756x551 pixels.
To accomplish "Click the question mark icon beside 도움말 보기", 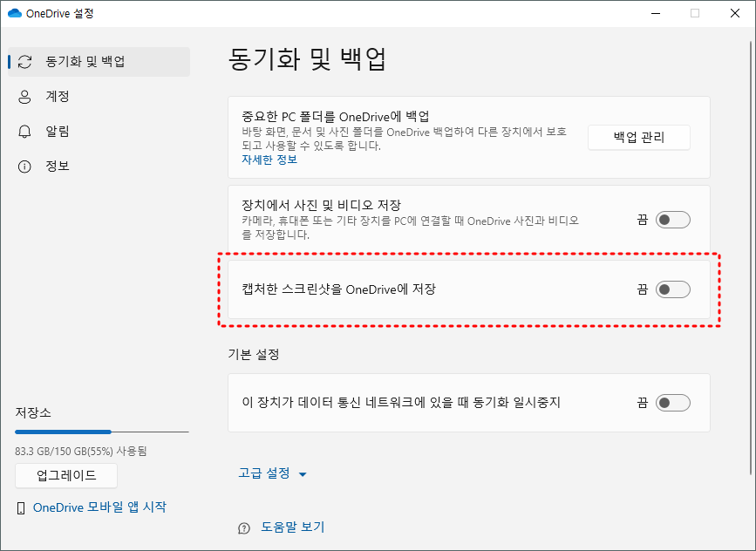I will click(x=244, y=528).
